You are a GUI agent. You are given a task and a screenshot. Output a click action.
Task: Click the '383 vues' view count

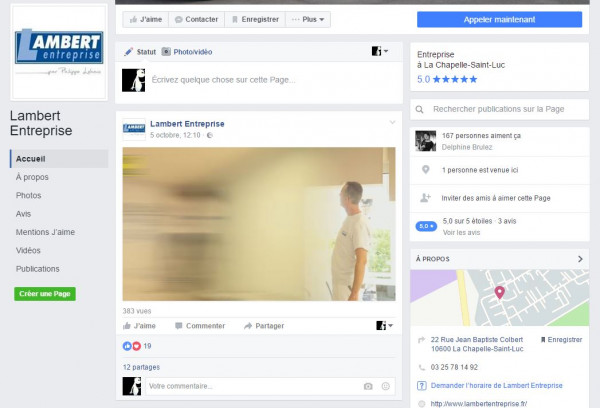pyautogui.click(x=137, y=311)
